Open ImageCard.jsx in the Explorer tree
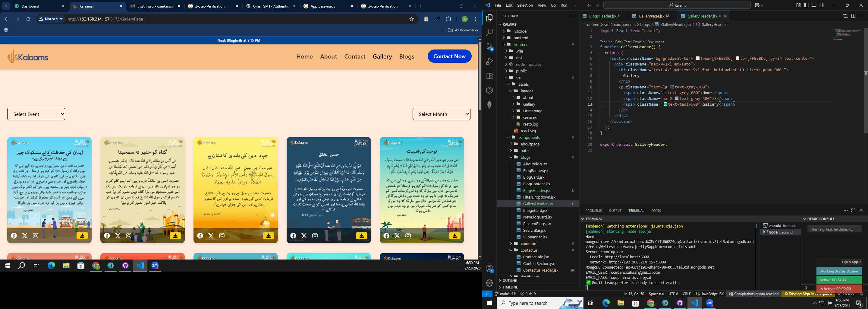This screenshot has width=868, height=309. [x=535, y=211]
